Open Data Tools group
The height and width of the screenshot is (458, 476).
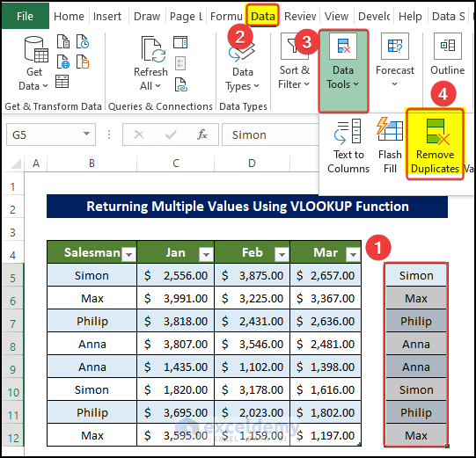343,70
